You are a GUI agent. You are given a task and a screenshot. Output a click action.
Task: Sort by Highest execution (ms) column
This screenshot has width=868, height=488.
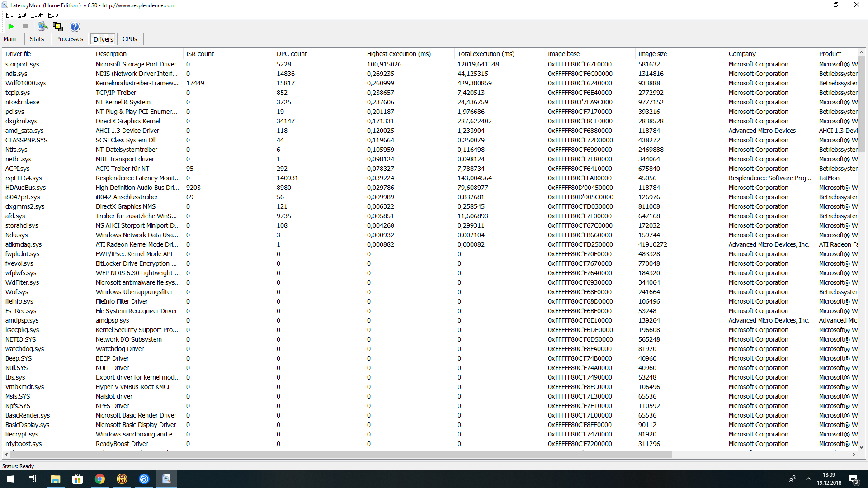pyautogui.click(x=398, y=54)
